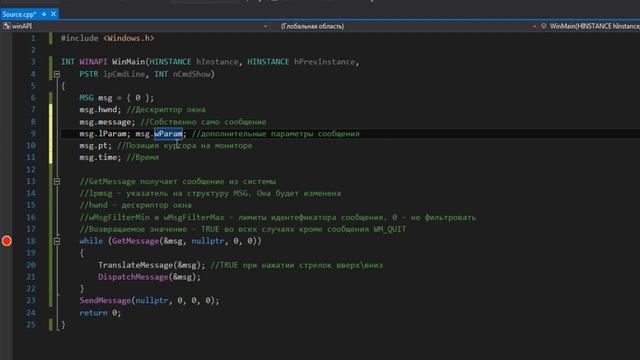Click the //GetMessage comment on line 13

pyautogui.click(x=178, y=181)
